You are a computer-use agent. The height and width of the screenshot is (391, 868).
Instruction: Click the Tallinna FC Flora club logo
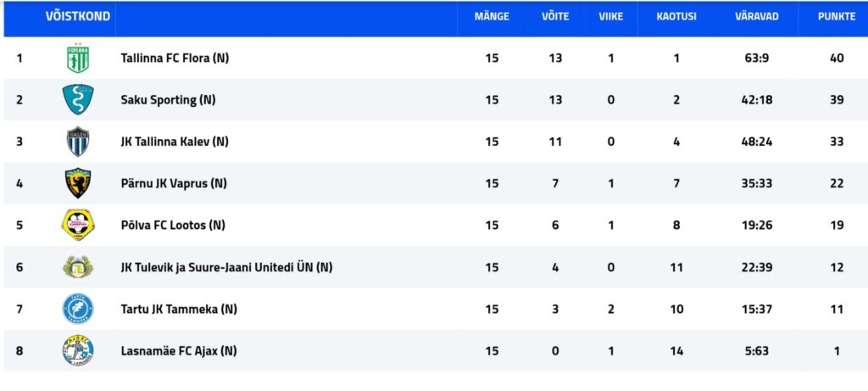tap(78, 58)
